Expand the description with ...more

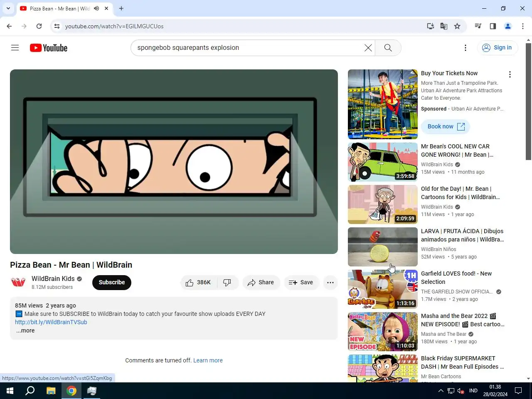tap(25, 331)
